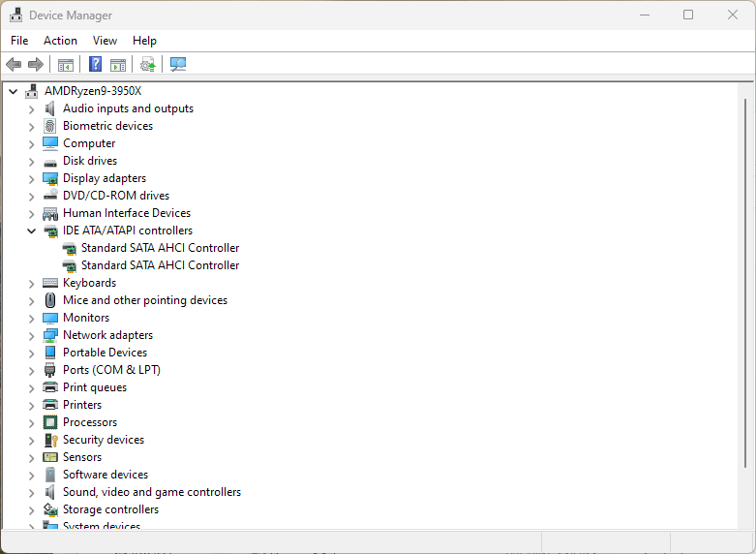This screenshot has height=554, width=756.
Task: Open the Help menu
Action: (144, 41)
